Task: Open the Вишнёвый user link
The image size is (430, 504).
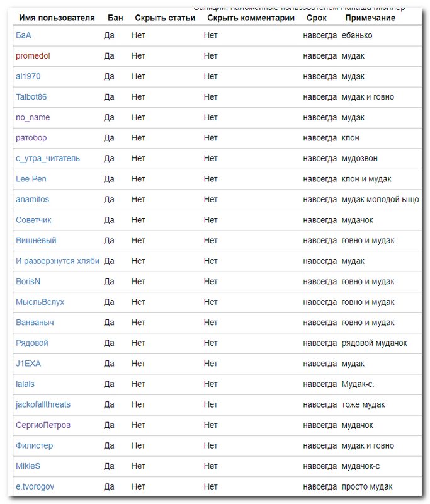Action: (36, 241)
